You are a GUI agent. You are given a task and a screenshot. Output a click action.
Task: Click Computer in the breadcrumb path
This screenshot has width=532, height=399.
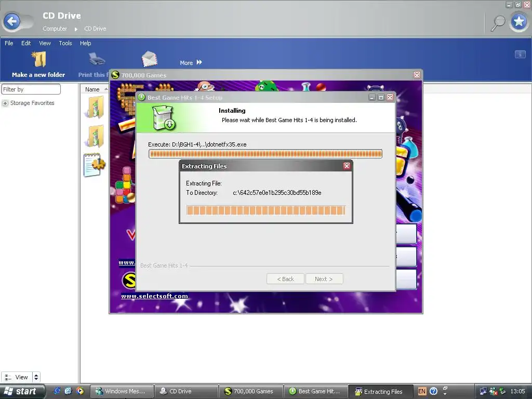click(x=55, y=29)
